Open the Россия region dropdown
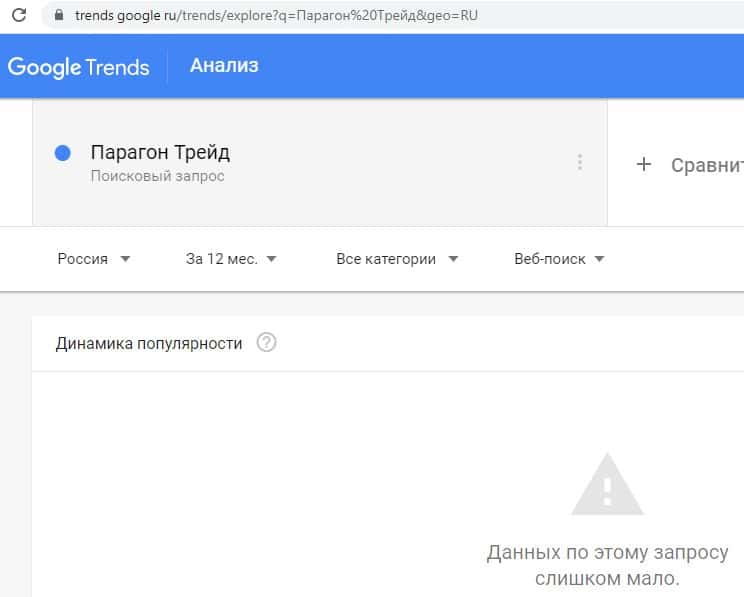Image resolution: width=744 pixels, height=597 pixels. [x=94, y=259]
